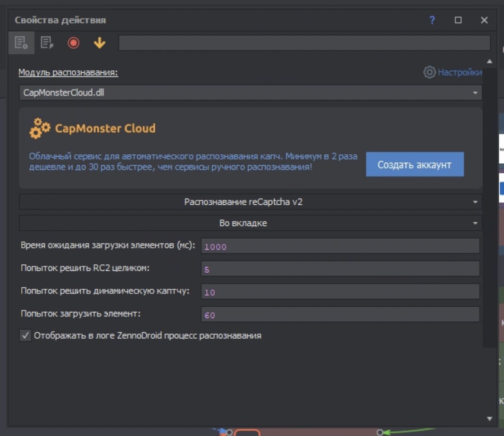
Task: Click the Создать аккаунт button
Action: click(x=415, y=164)
